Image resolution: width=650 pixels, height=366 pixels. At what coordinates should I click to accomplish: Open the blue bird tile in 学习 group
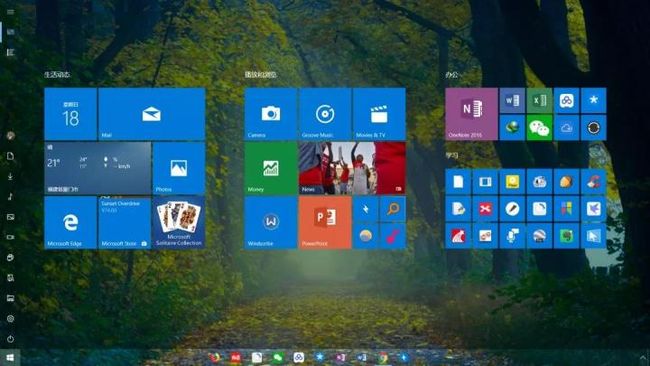(594, 209)
